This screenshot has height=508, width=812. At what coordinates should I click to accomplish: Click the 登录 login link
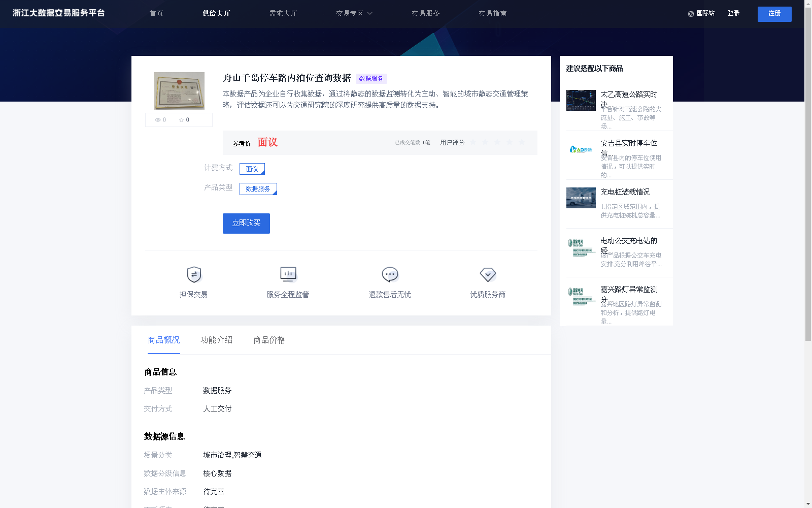tap(733, 14)
